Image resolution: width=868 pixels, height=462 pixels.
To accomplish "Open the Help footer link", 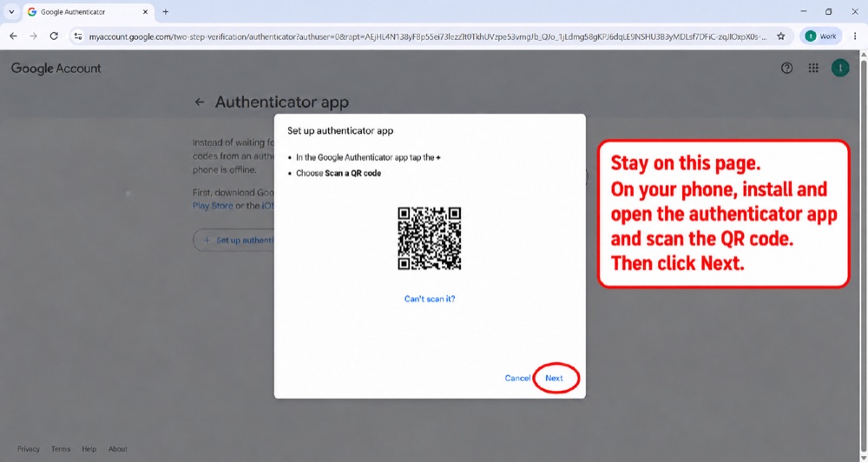I will click(x=89, y=449).
